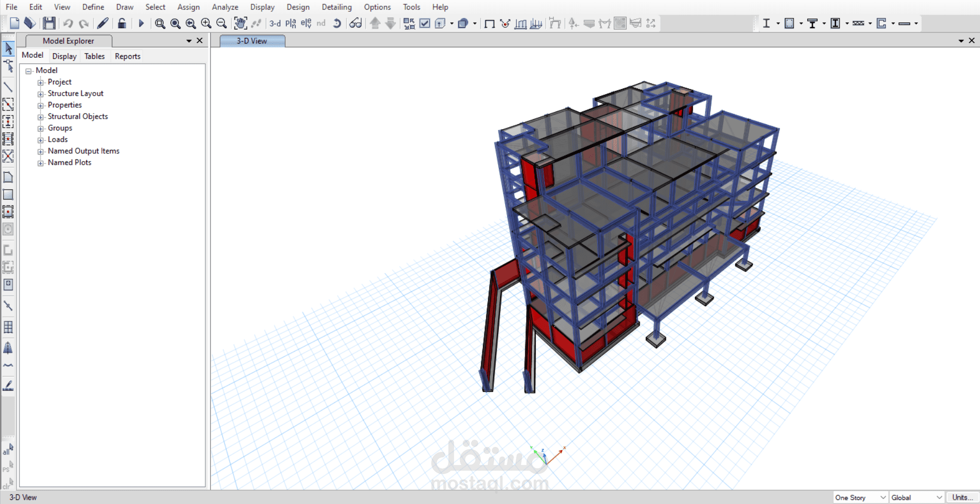This screenshot has width=980, height=504.
Task: Show undeformed shape frame icon
Action: click(489, 24)
